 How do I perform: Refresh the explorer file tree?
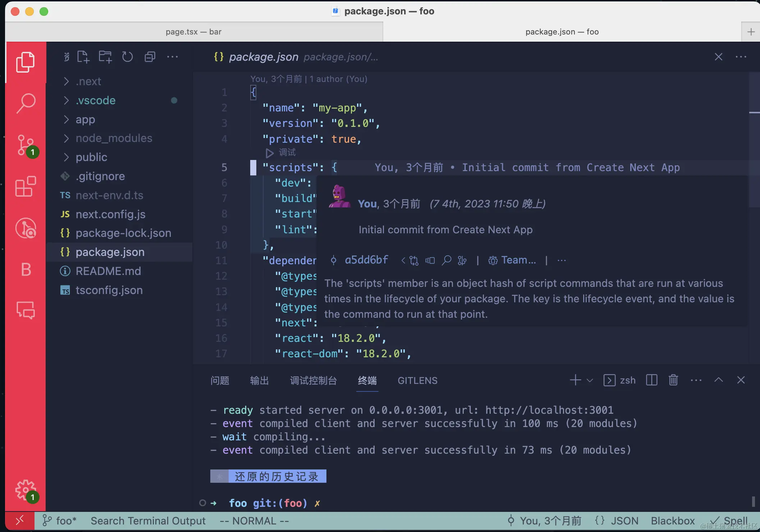pos(127,57)
